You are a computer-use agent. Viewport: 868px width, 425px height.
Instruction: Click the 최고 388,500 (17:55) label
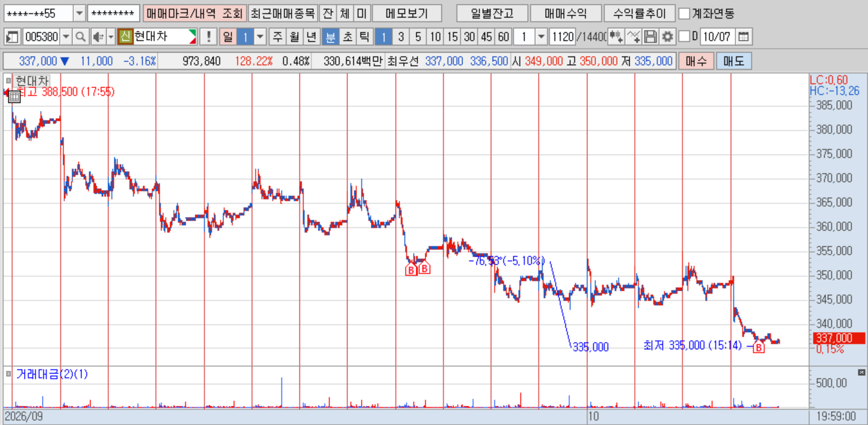(x=66, y=92)
